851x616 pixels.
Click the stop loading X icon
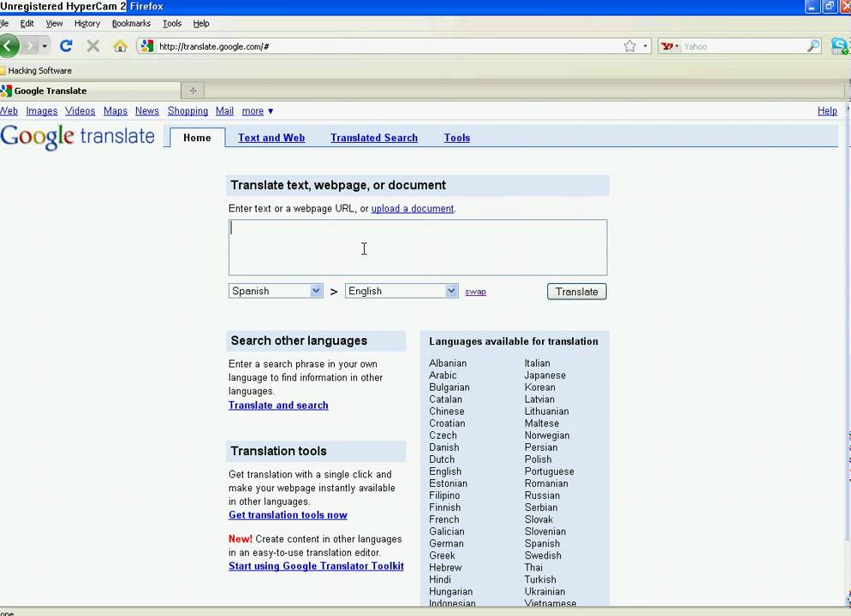coord(93,46)
